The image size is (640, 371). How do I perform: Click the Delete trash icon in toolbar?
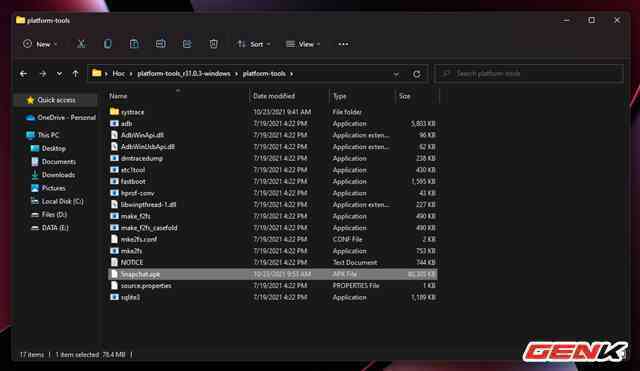point(213,44)
